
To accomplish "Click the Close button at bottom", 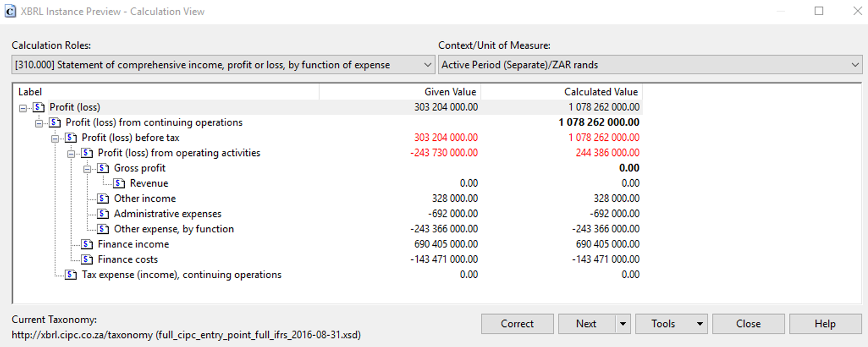I will coord(748,324).
